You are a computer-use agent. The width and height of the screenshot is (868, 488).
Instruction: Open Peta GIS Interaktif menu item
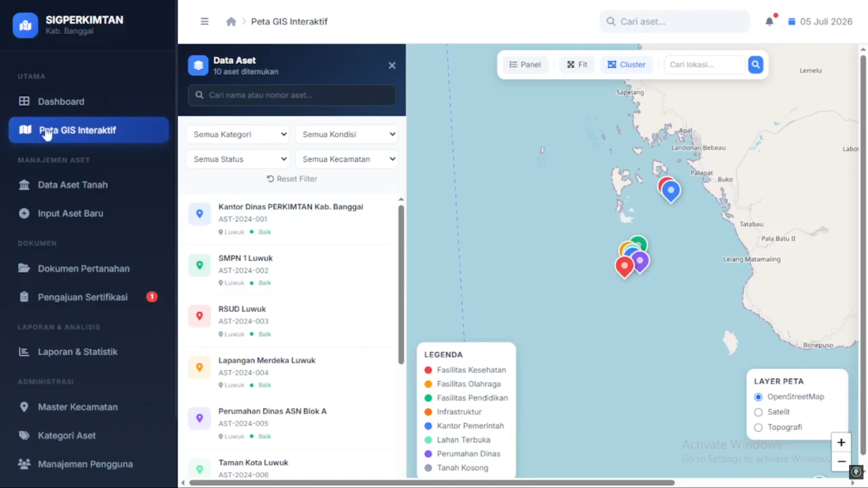pos(89,130)
